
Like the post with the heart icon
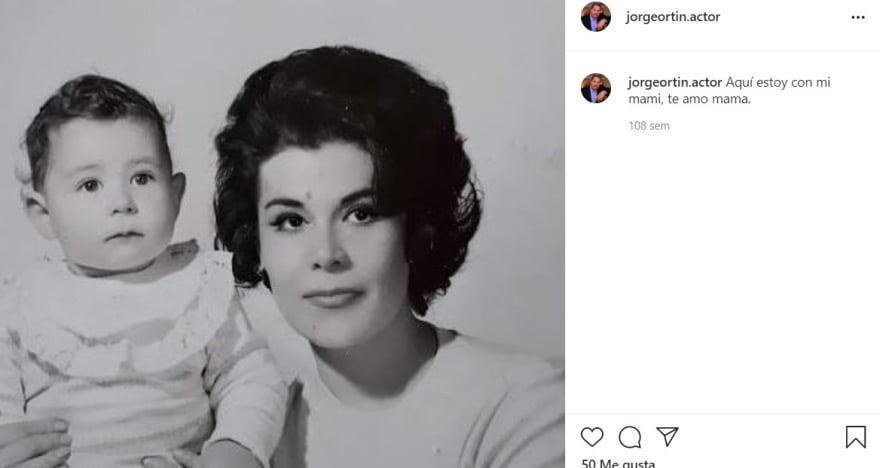point(592,437)
